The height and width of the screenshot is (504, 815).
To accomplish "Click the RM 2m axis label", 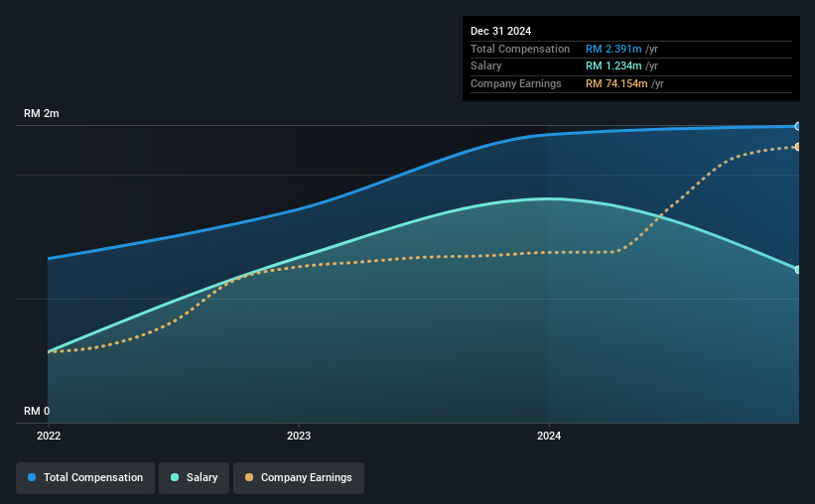I will point(42,113).
